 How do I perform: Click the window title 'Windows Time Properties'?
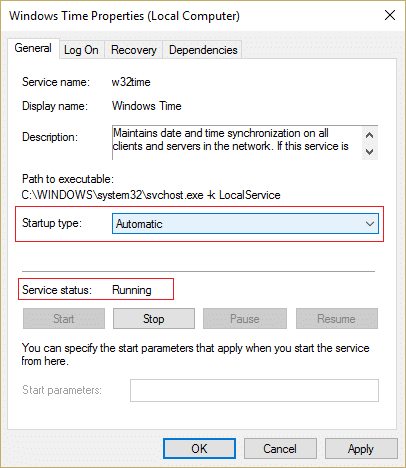[124, 16]
